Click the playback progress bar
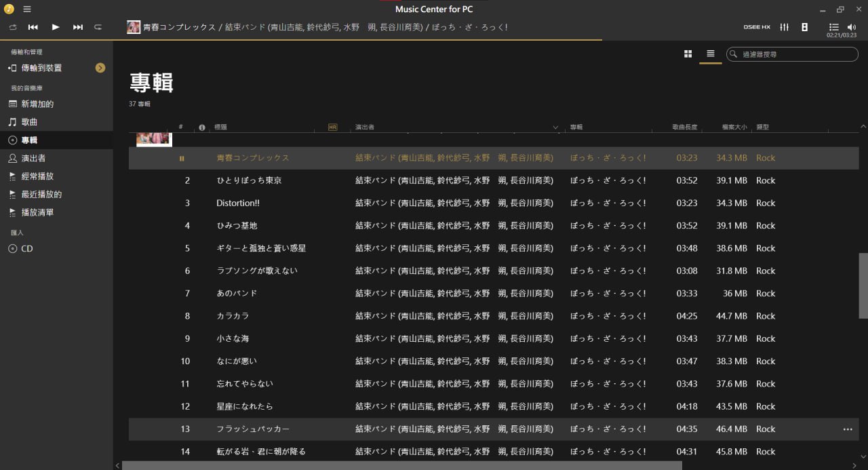The height and width of the screenshot is (470, 868). (x=434, y=40)
